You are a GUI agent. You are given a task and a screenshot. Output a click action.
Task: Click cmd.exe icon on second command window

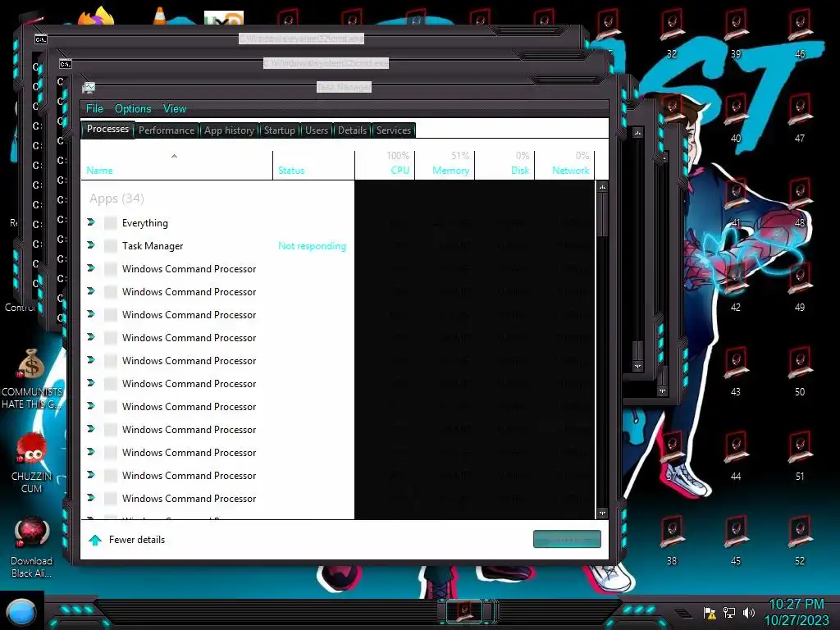66,64
